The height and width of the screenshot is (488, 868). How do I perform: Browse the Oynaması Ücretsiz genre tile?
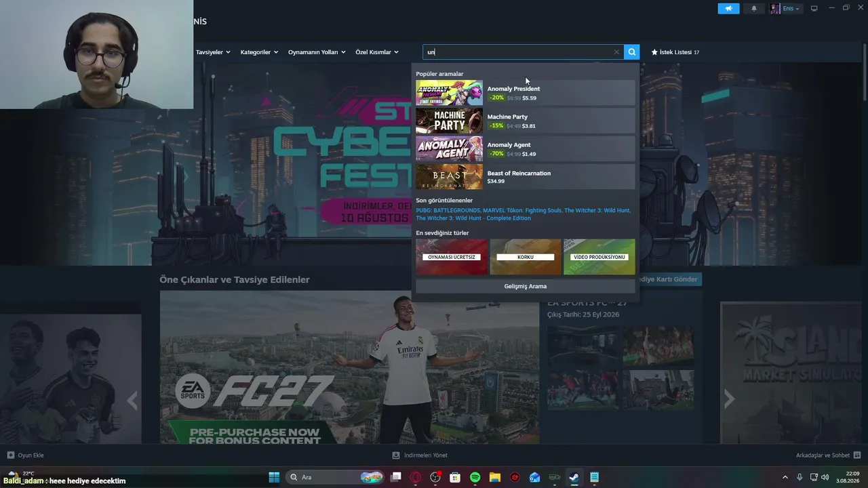click(x=452, y=257)
